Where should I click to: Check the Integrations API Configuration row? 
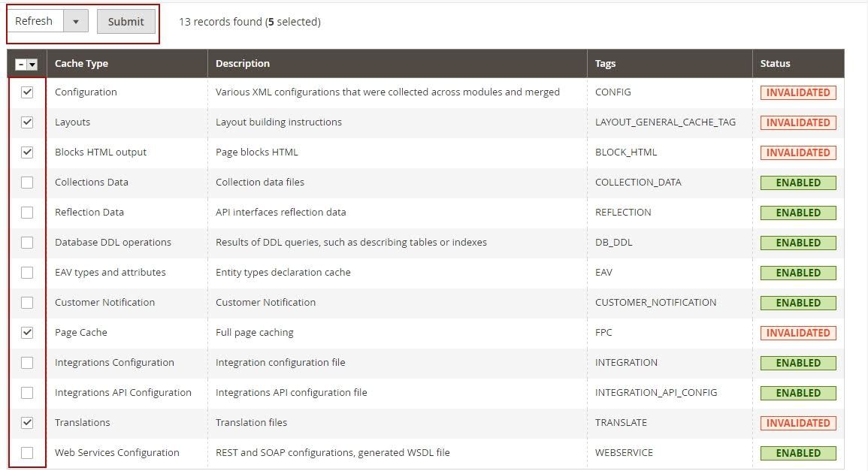[x=27, y=392]
